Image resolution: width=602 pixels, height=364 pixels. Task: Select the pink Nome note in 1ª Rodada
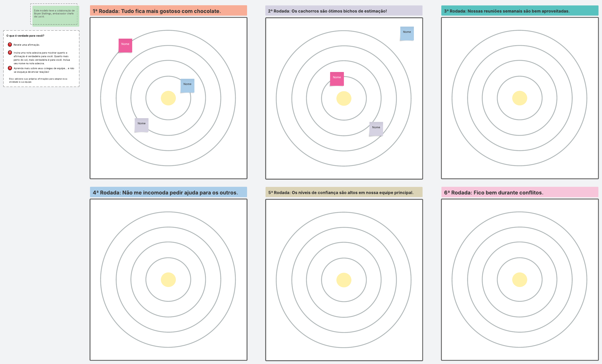pos(125,46)
